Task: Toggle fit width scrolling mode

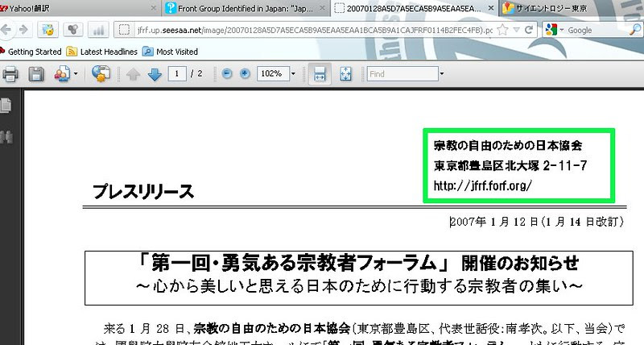Action: click(x=320, y=74)
